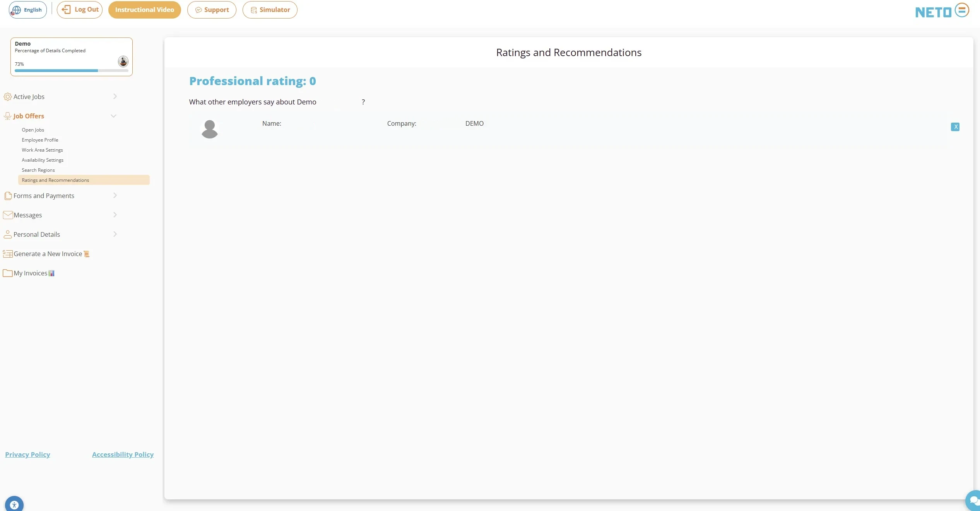Click the Company: label in recommendation
The width and height of the screenshot is (980, 511).
point(402,123)
